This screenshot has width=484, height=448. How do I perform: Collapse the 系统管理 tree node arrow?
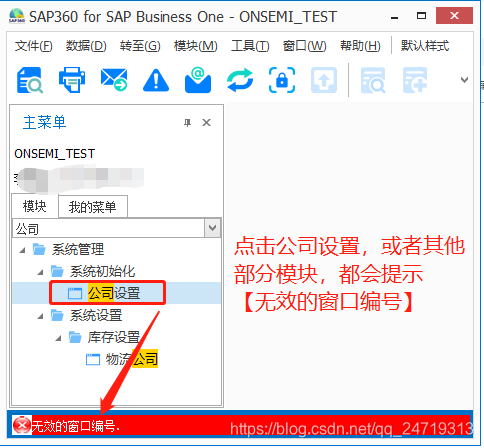coord(22,250)
